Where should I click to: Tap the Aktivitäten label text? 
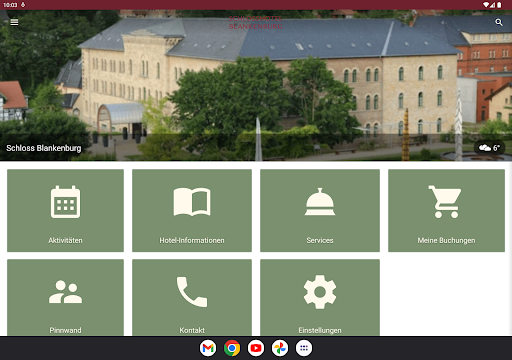click(65, 240)
